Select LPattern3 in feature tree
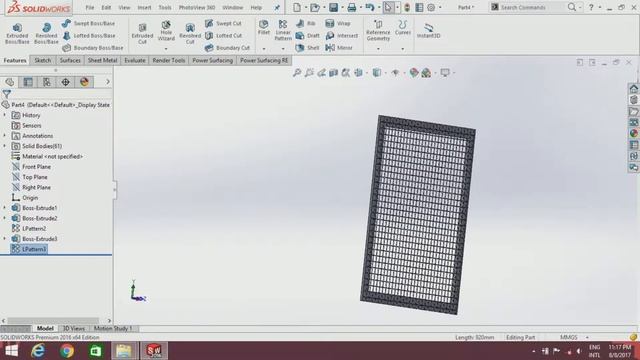The width and height of the screenshot is (640, 360). pyautogui.click(x=29, y=249)
